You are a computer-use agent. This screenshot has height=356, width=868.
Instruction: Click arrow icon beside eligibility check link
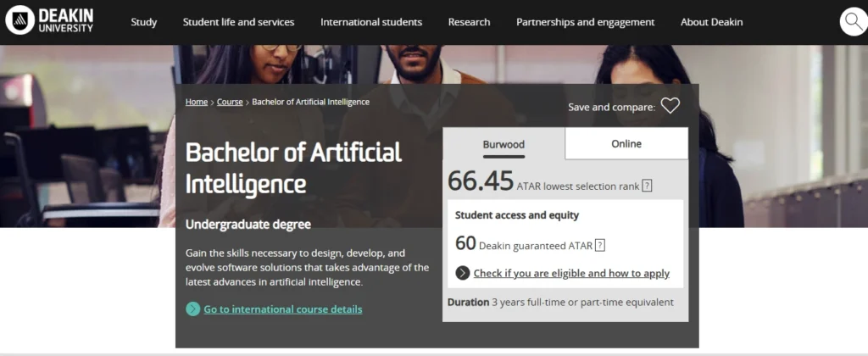(x=463, y=273)
